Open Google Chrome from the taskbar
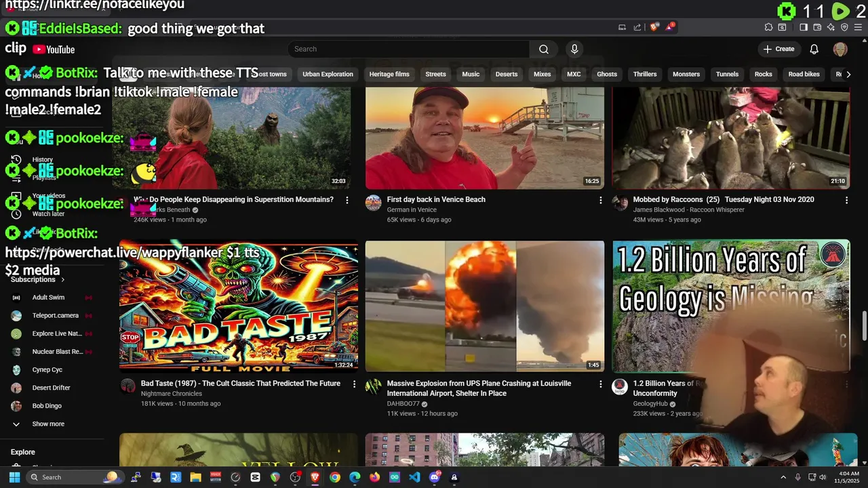 point(335,477)
